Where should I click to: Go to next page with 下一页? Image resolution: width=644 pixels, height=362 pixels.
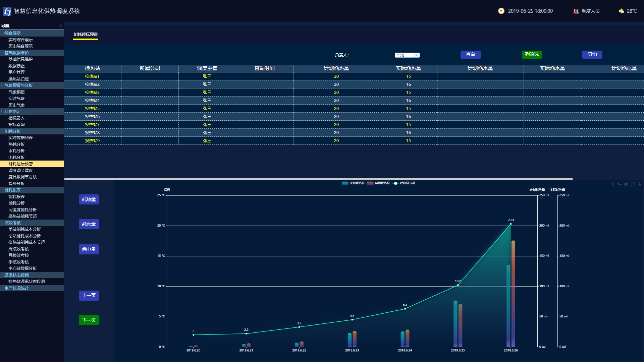point(89,320)
